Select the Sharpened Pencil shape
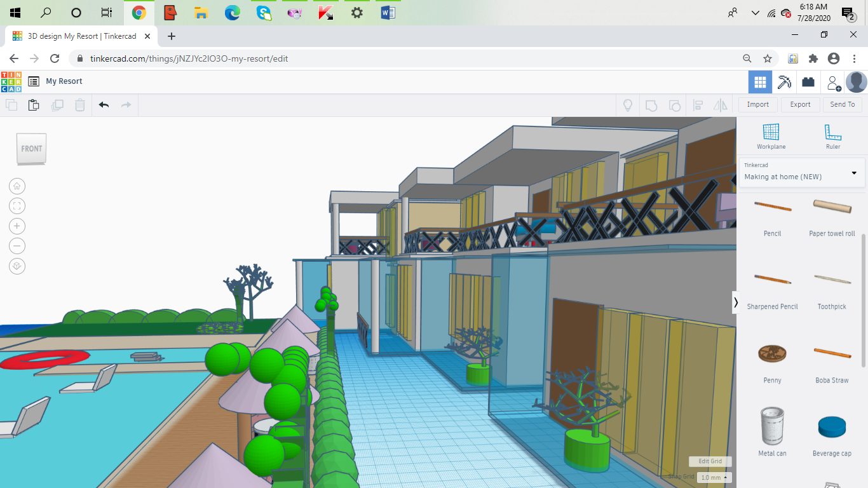Image resolution: width=868 pixels, height=488 pixels. [773, 290]
